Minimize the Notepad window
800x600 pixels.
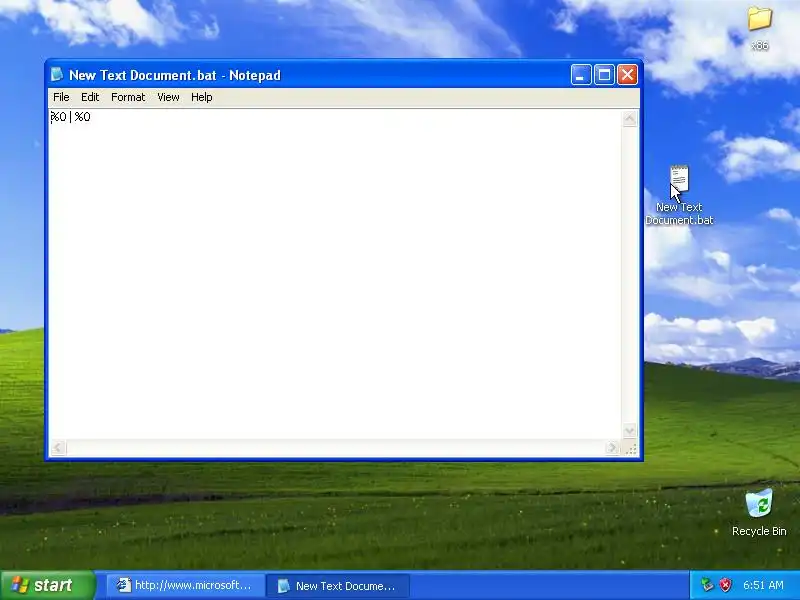point(581,75)
